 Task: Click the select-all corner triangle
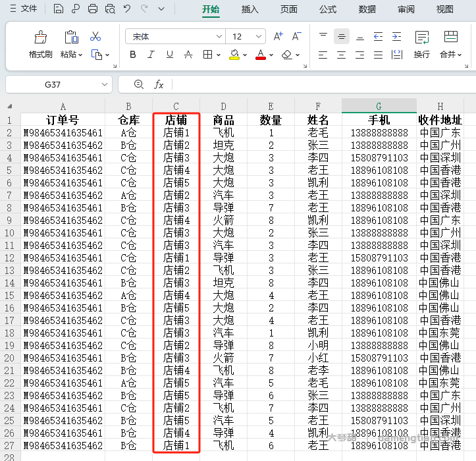click(x=10, y=106)
